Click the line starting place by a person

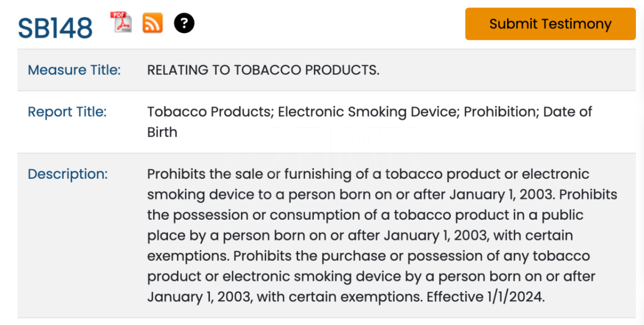[360, 235]
